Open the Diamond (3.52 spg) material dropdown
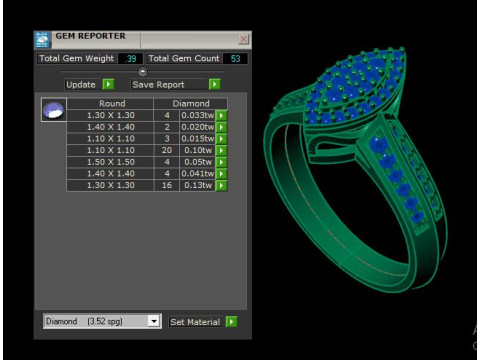 [x=154, y=321]
